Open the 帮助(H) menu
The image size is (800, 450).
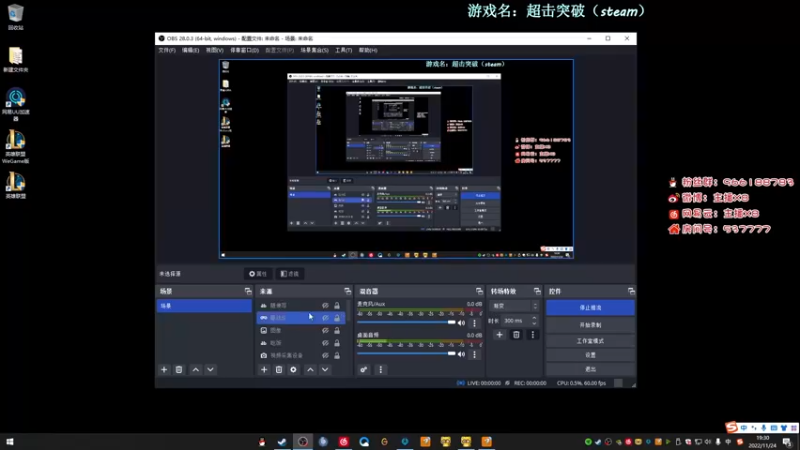(x=368, y=50)
